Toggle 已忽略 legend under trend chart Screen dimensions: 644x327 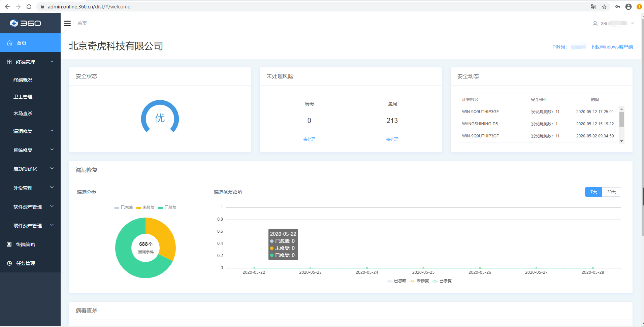[x=397, y=281]
